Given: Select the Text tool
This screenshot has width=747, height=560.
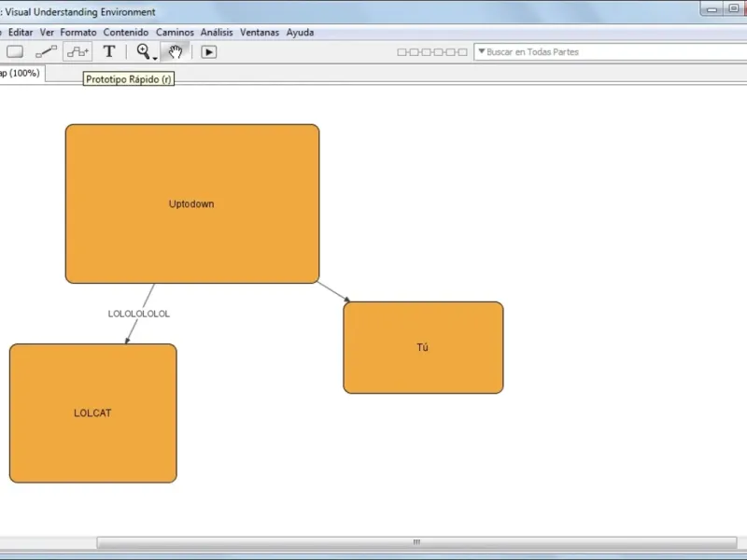Looking at the screenshot, I should (109, 51).
